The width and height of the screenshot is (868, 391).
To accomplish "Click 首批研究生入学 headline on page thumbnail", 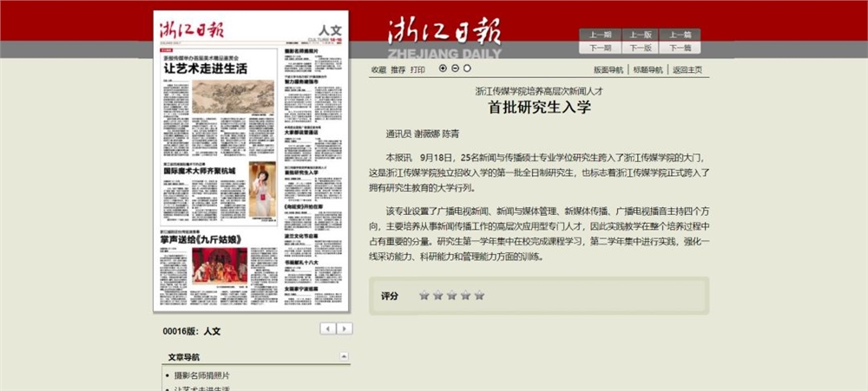I will 301,173.
